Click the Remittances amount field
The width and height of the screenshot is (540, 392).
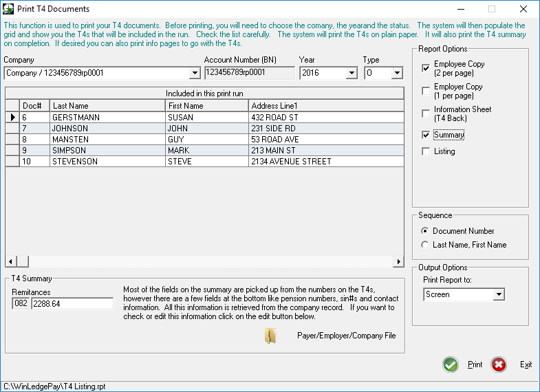[x=72, y=303]
